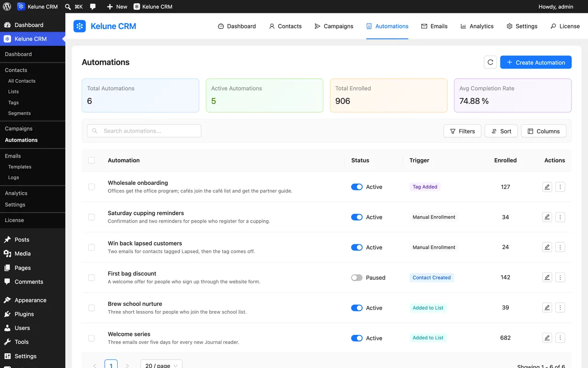Open the Howdy, admin account menu
The image size is (588, 368).
556,6
